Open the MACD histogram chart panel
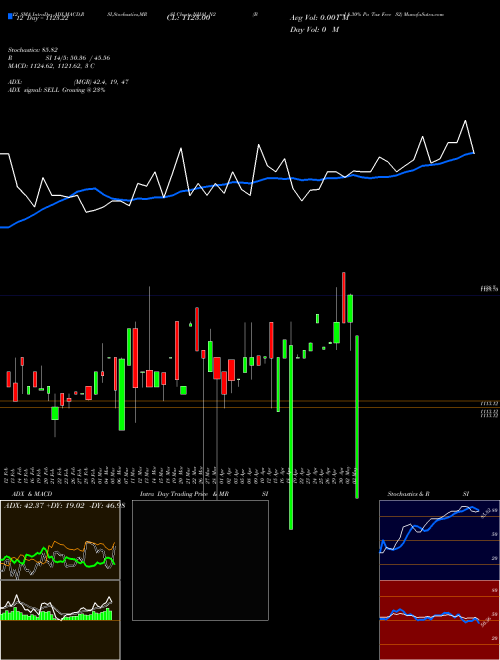Screen dimensions: 500x660 click(x=60, y=620)
